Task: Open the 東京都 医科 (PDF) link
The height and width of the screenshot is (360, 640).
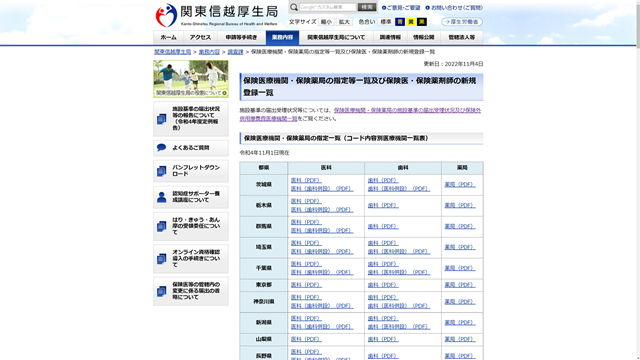Action: point(306,284)
